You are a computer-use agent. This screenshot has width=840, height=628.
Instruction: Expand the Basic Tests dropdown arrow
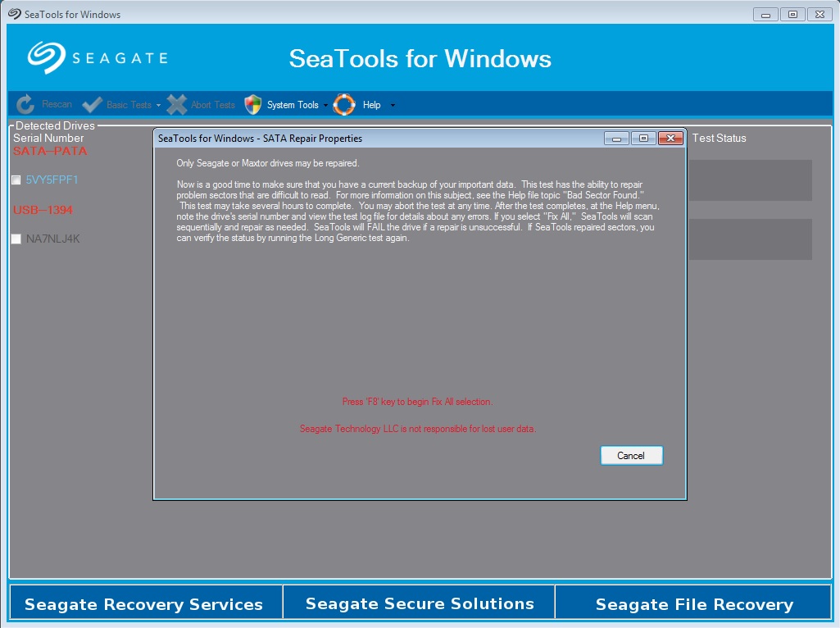click(x=158, y=106)
